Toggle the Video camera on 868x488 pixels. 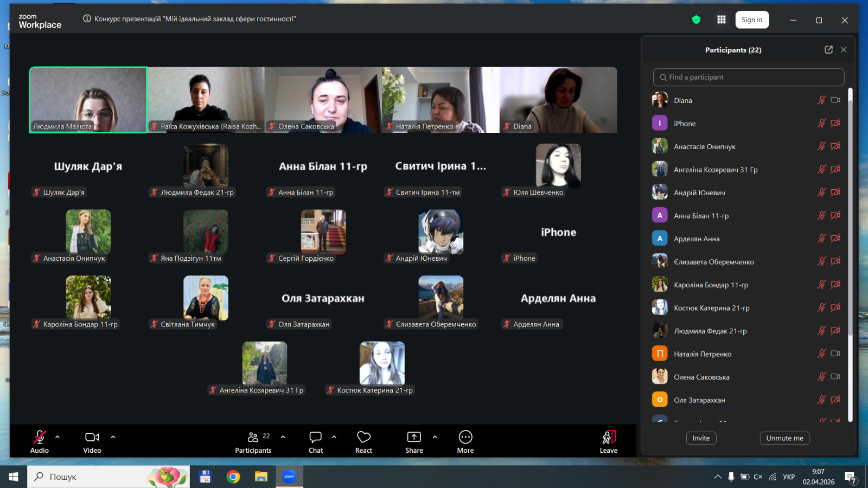(x=92, y=441)
